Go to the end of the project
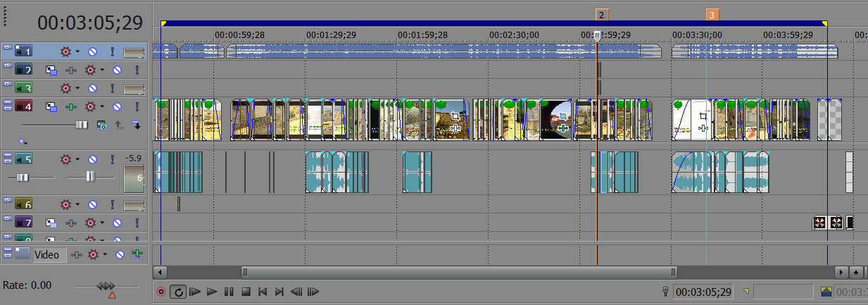This screenshot has height=305, width=868. (x=279, y=292)
